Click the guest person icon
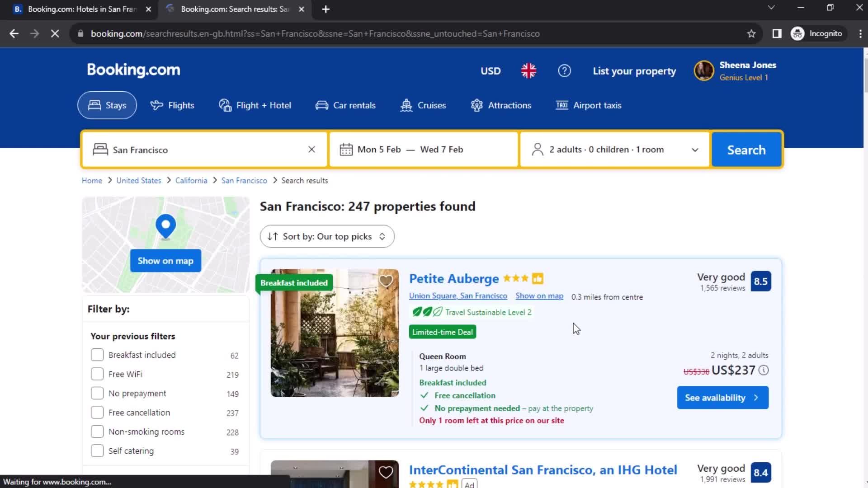Screen dimensions: 868x488 [x=538, y=150]
